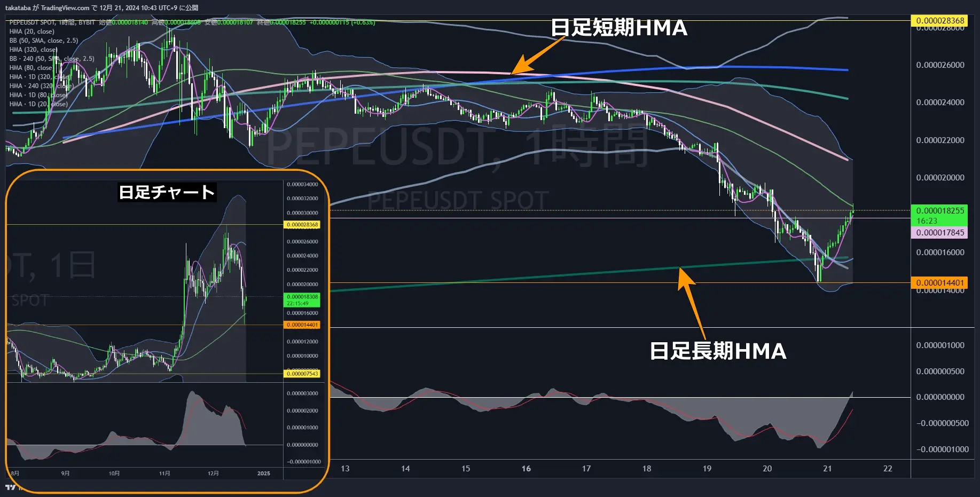Click date 21 on the time axis

click(x=827, y=469)
